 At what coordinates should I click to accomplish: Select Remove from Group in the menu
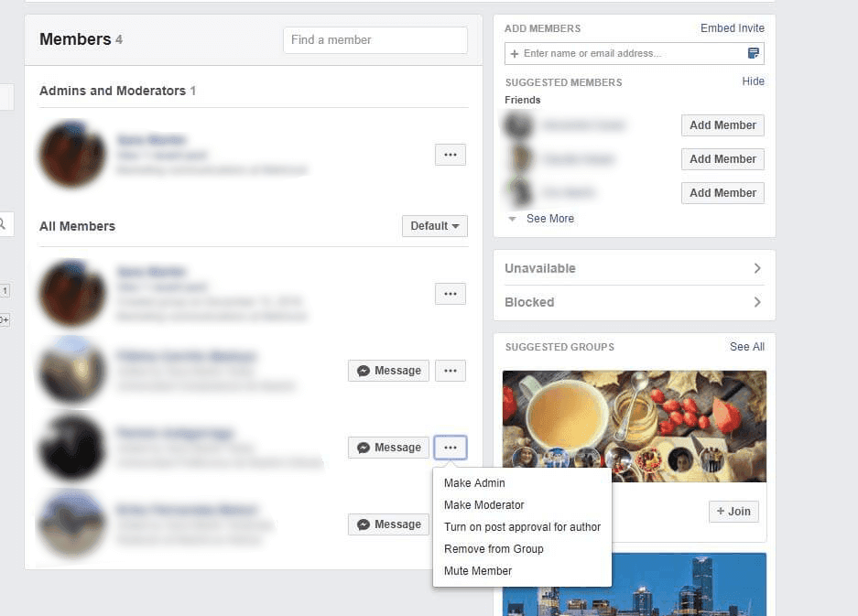coord(494,548)
